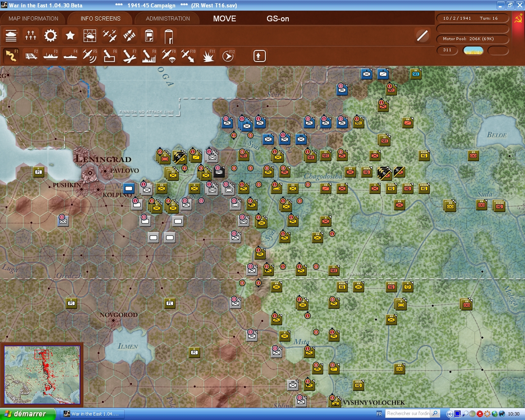Select F8 bomb city mode
Viewport: 525px width, 420px height.
pos(149,55)
